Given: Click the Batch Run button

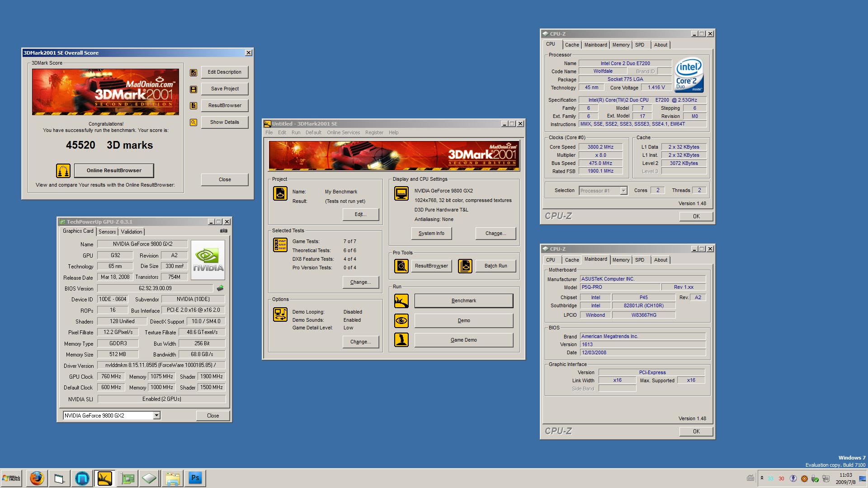Looking at the screenshot, I should click(496, 266).
